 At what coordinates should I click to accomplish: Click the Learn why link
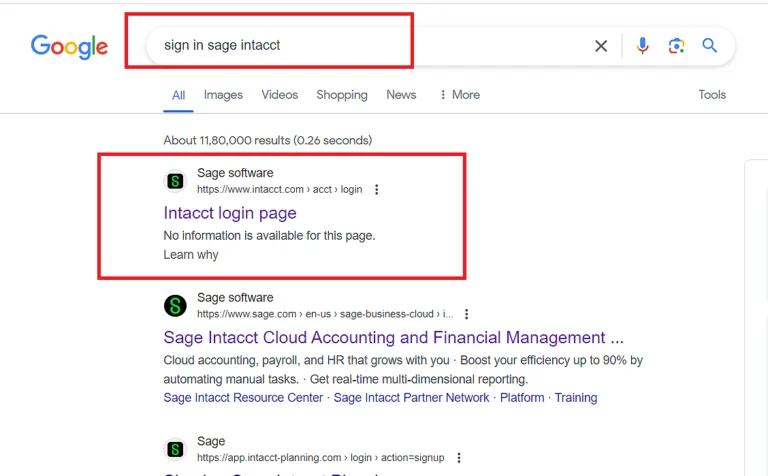(191, 255)
